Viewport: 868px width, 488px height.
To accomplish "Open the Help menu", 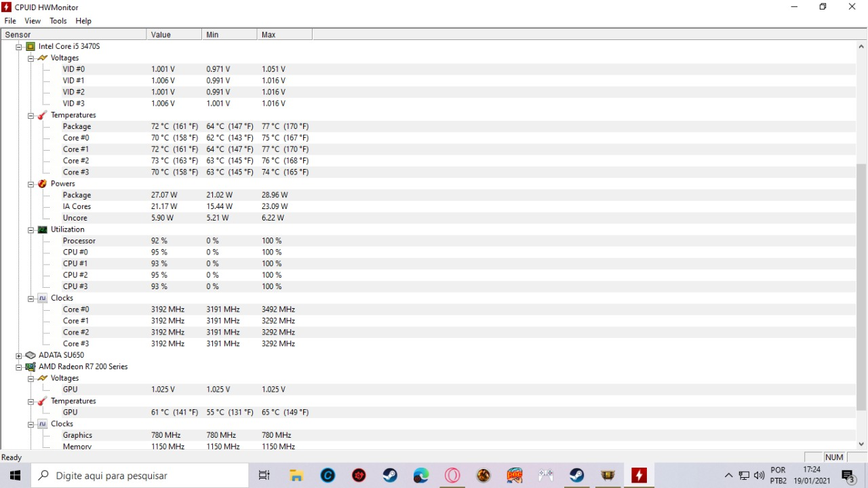I will pyautogui.click(x=83, y=21).
